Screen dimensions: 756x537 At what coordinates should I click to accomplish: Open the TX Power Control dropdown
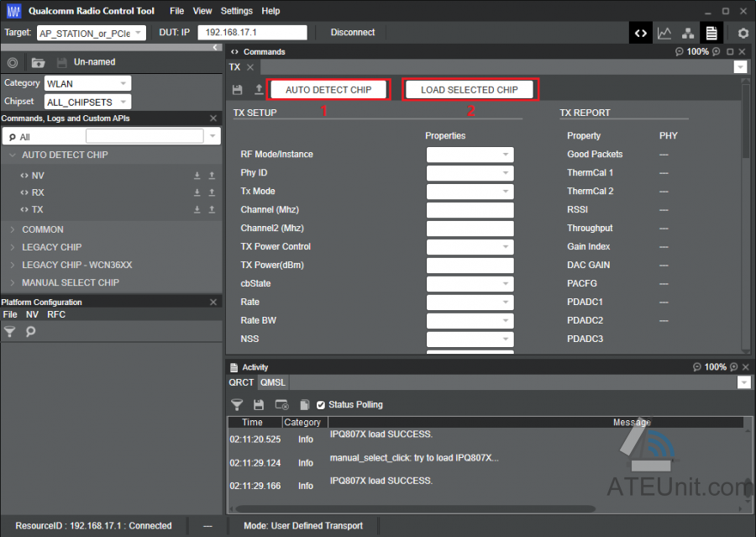pos(470,246)
